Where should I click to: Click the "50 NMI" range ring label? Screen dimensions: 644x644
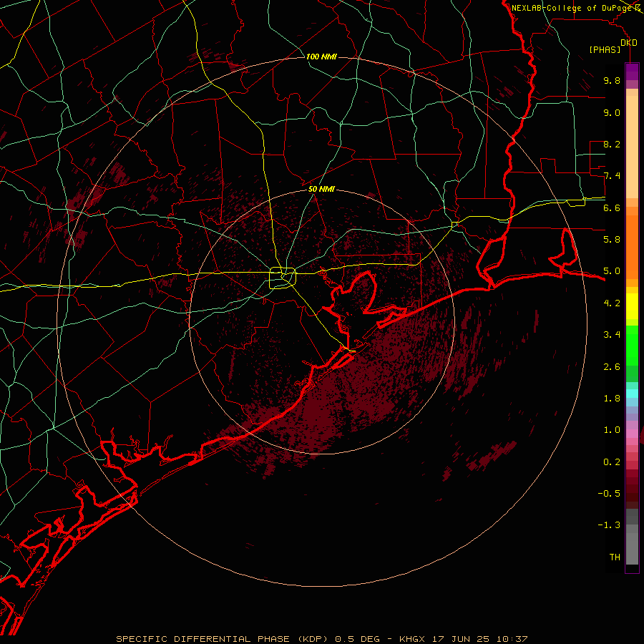point(321,189)
